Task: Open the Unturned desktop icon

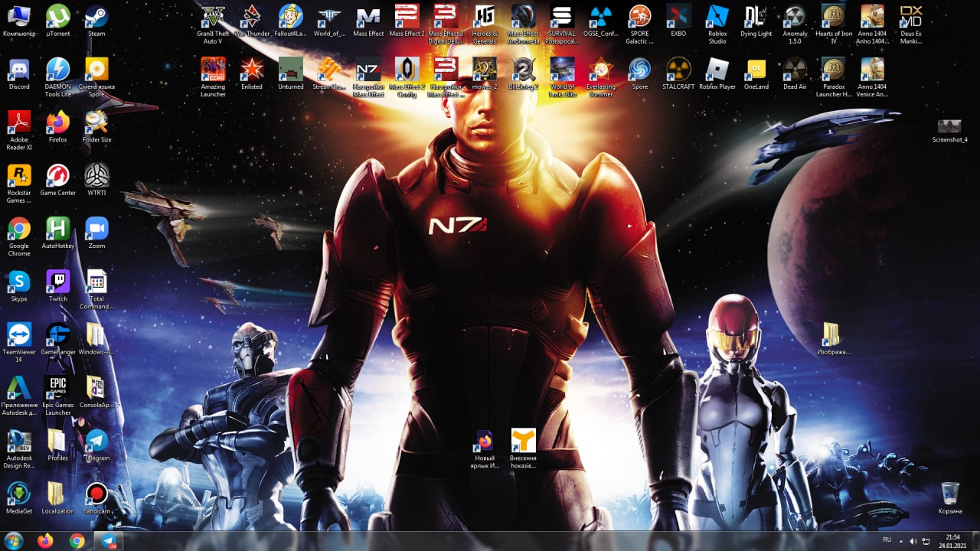Action: 291,73
